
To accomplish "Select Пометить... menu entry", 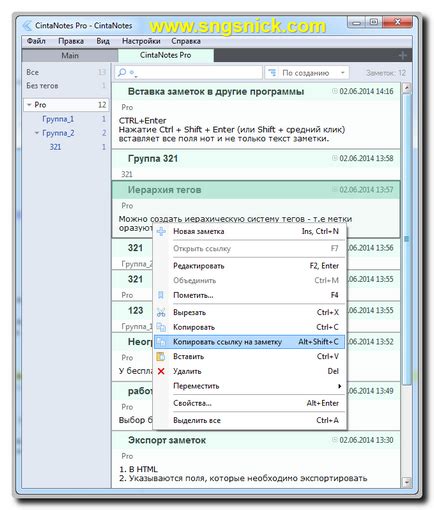I will pyautogui.click(x=249, y=295).
